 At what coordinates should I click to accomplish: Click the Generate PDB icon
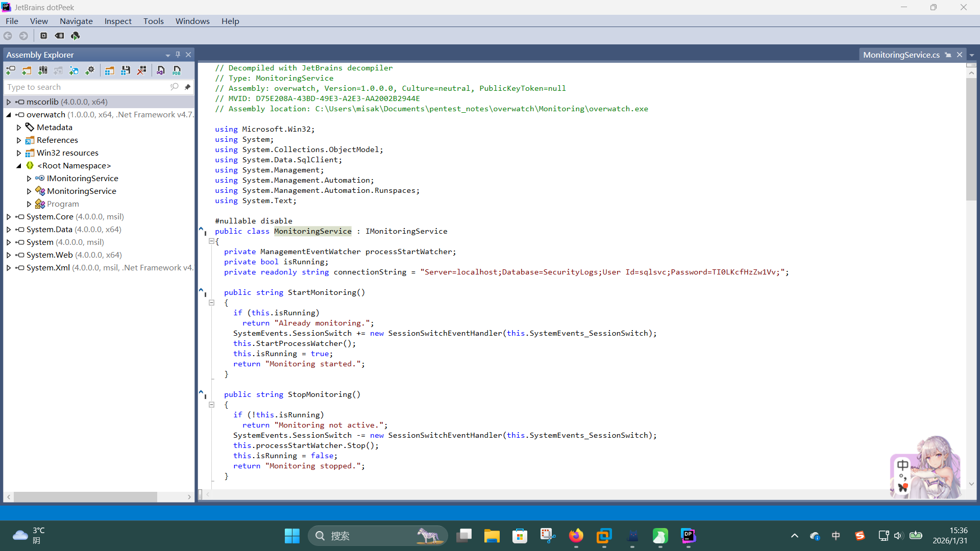tap(177, 70)
